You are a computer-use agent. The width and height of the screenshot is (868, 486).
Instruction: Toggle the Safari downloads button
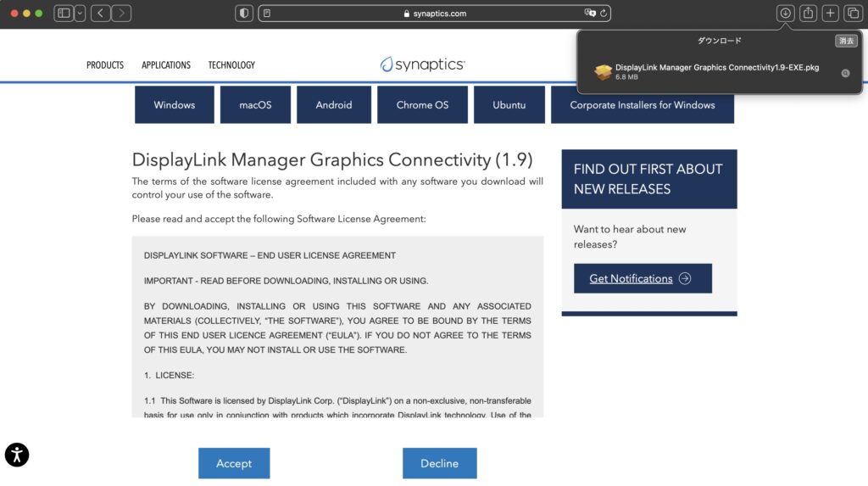point(785,13)
